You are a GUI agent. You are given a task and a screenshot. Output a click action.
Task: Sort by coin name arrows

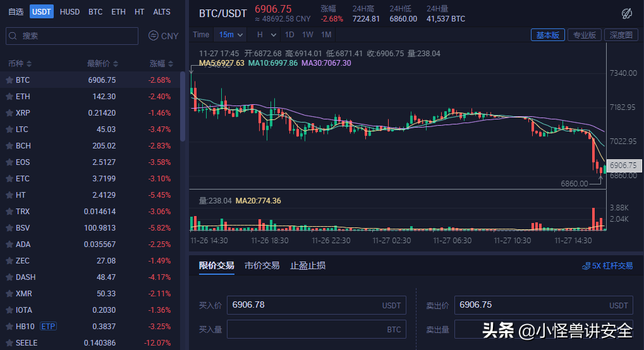pyautogui.click(x=28, y=64)
